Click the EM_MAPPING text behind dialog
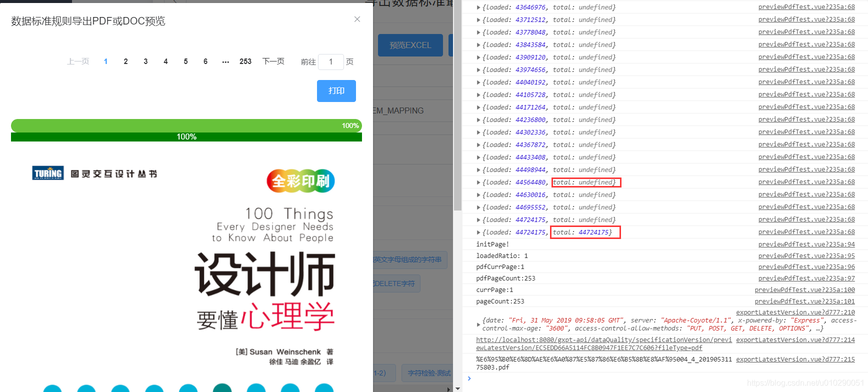Image resolution: width=868 pixels, height=392 pixels. [398, 110]
